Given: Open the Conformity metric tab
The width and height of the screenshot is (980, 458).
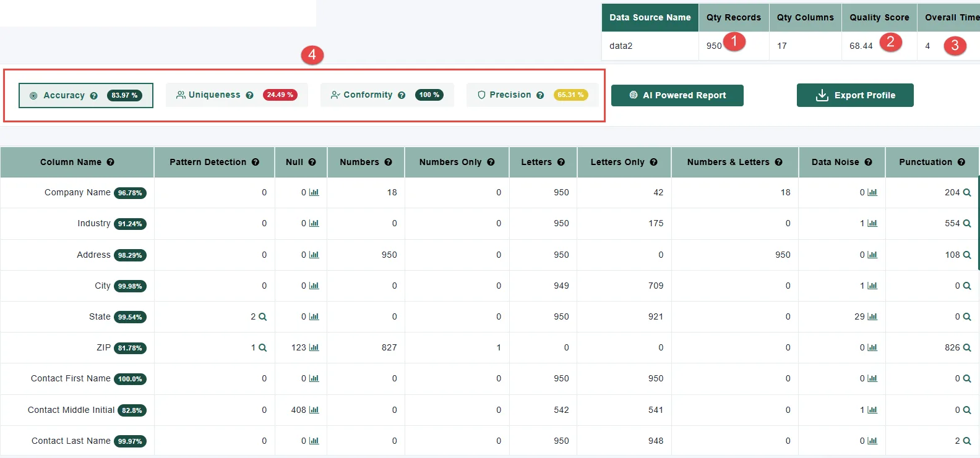Looking at the screenshot, I should coord(387,95).
